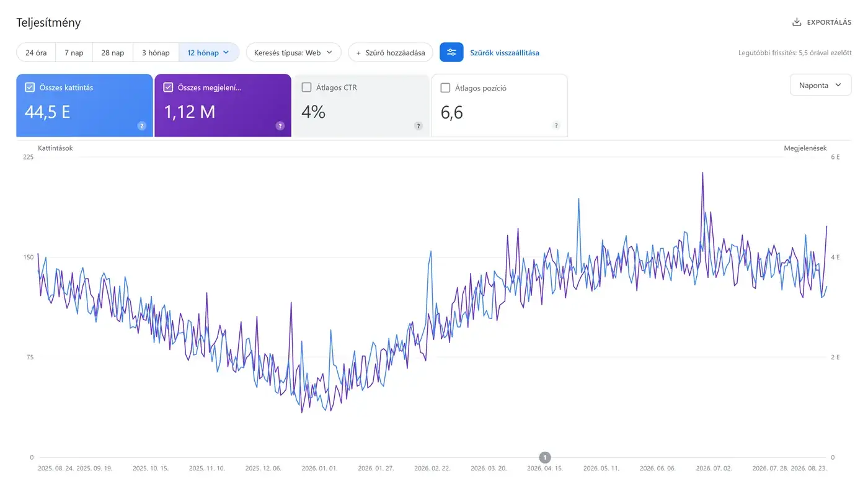Viewport: 868px width, 489px height.
Task: Open the blue filter settings icon button
Action: click(451, 53)
